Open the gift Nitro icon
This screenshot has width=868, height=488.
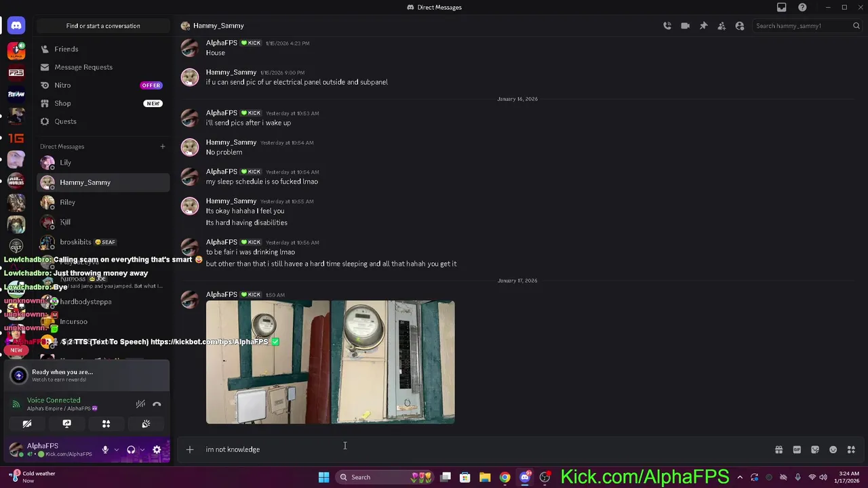click(x=778, y=449)
